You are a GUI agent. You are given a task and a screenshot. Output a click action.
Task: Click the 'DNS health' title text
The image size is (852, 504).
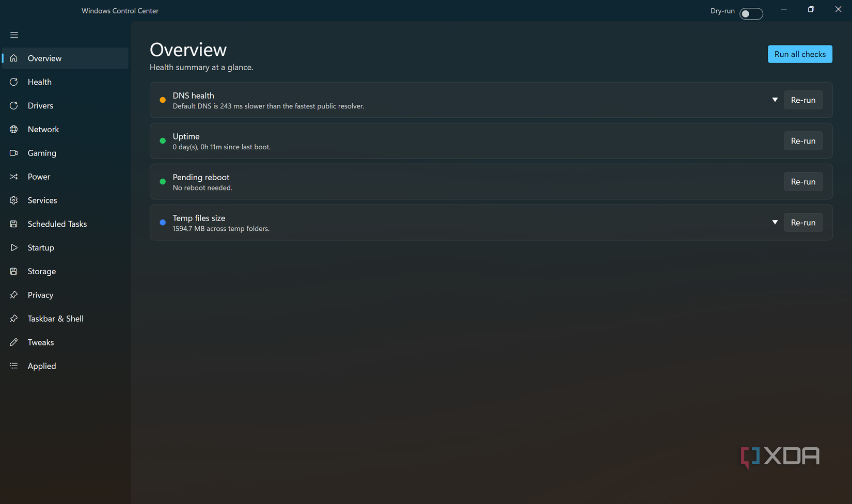coord(193,96)
